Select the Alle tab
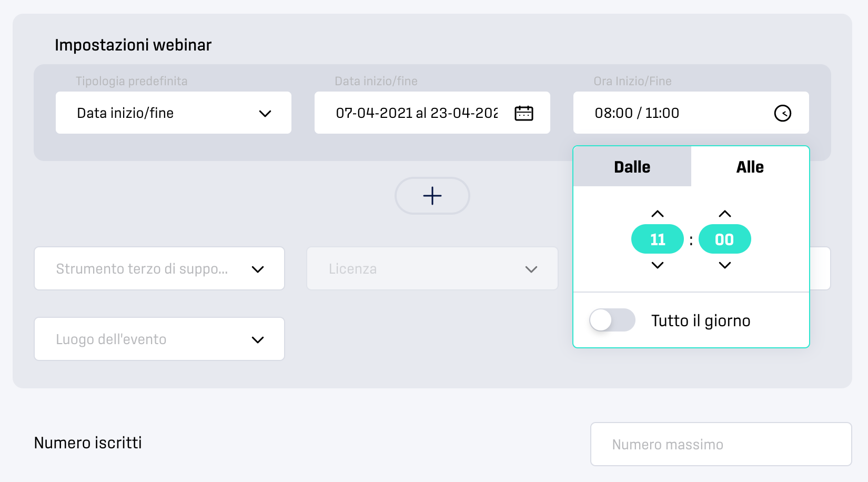 tap(750, 167)
